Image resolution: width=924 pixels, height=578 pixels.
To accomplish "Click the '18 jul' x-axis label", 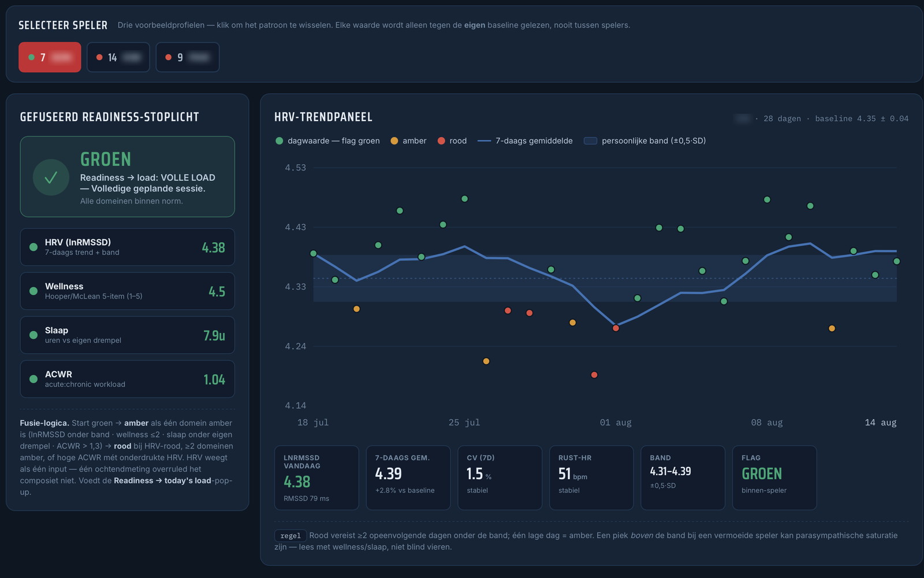I will point(313,423).
